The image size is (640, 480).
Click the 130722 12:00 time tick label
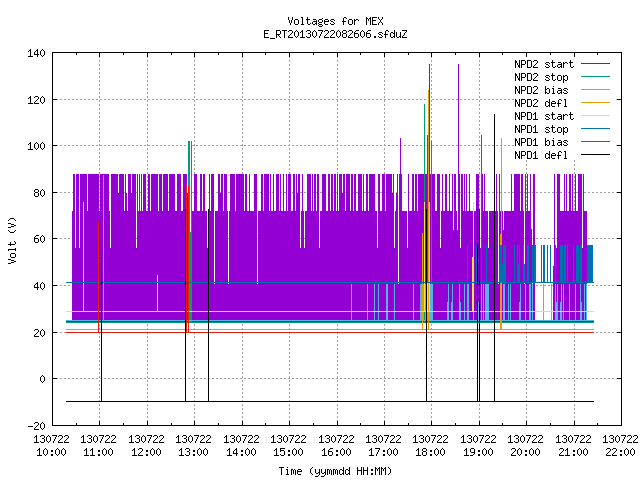pyautogui.click(x=146, y=446)
